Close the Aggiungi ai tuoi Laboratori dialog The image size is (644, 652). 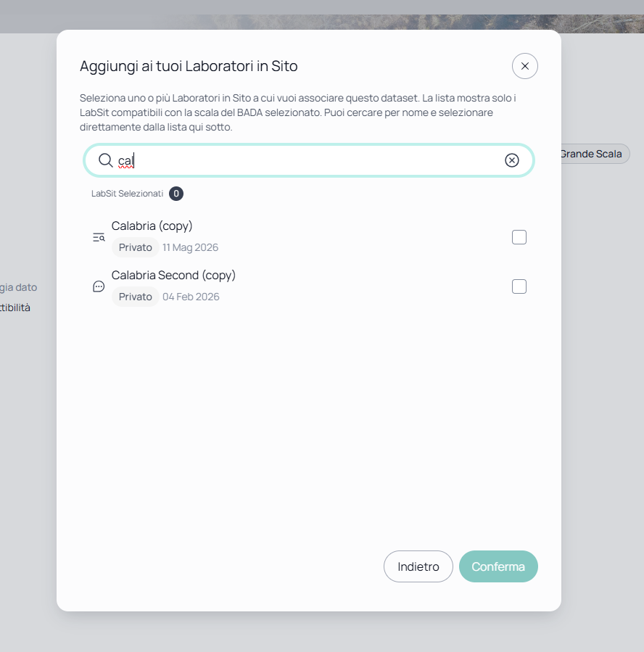pyautogui.click(x=524, y=66)
